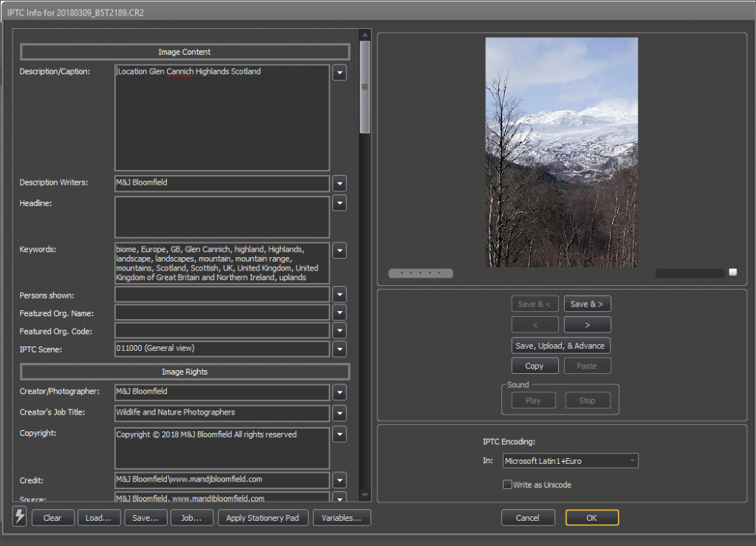Click the Save... button
The width and height of the screenshot is (756, 546).
[x=145, y=517]
